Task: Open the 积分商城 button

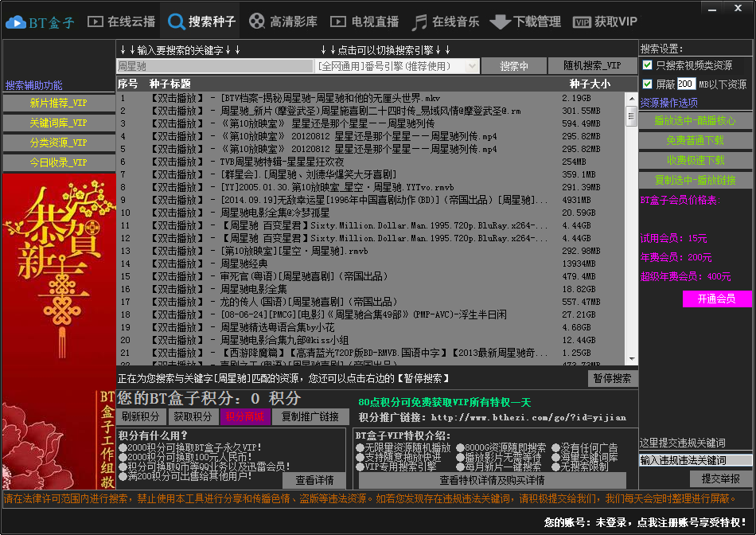Action: pos(245,416)
